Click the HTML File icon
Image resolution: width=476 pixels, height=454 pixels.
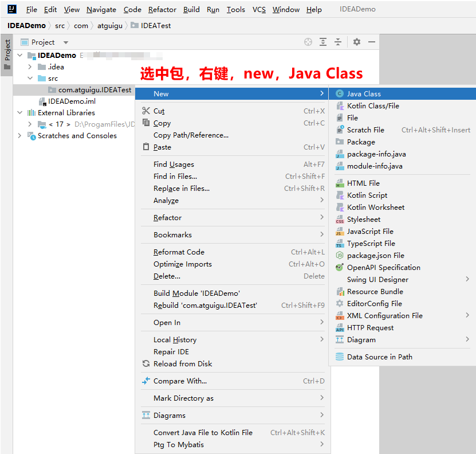(340, 183)
